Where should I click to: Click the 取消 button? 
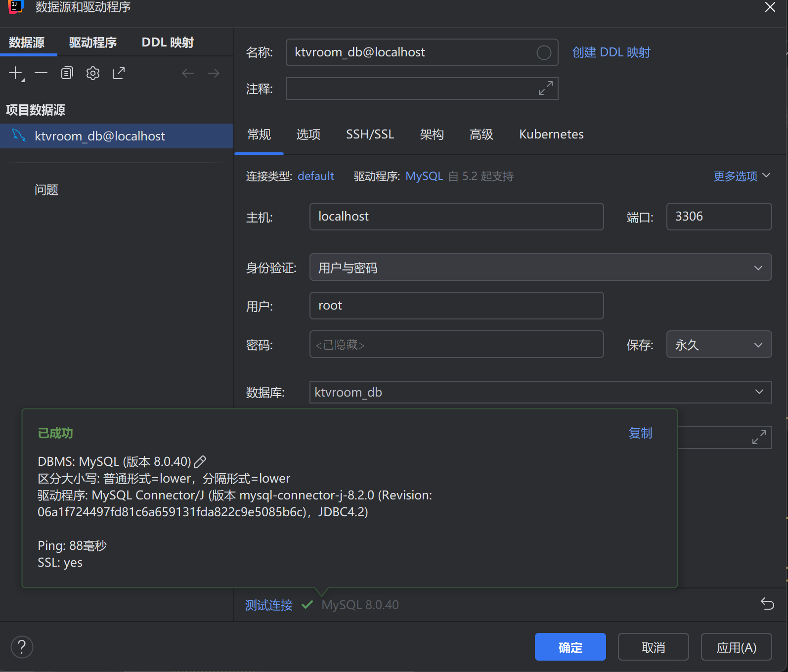(653, 647)
